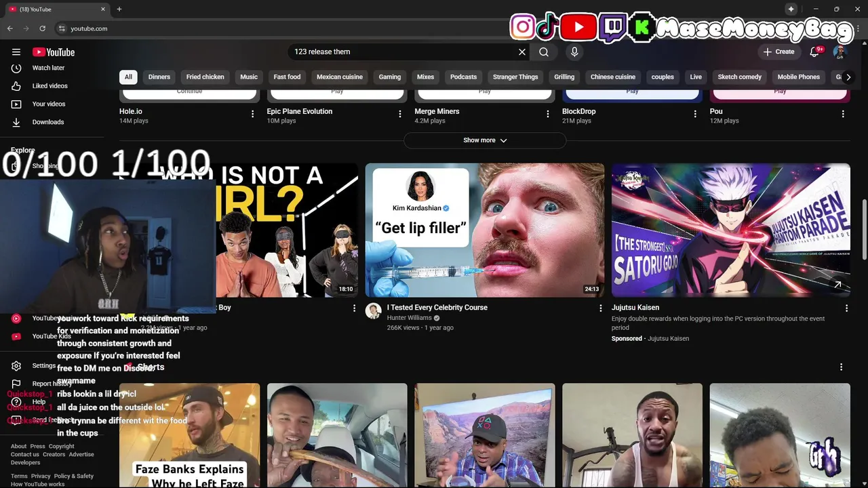Viewport: 868px width, 488px height.
Task: Open Settings gear in sidebar
Action: click(x=16, y=366)
